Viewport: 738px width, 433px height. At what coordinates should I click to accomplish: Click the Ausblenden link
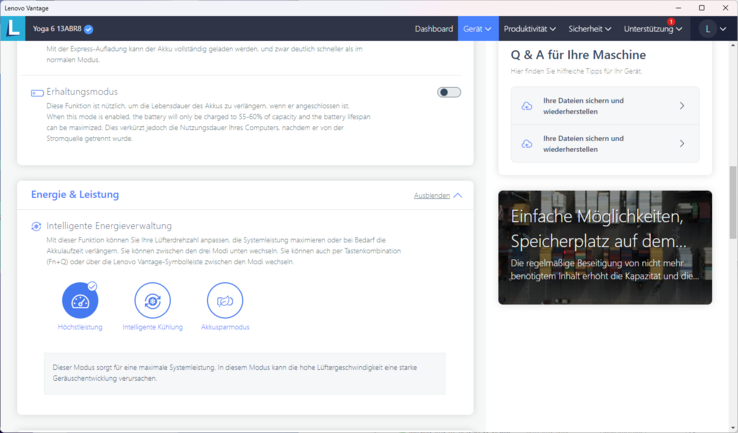(x=432, y=195)
